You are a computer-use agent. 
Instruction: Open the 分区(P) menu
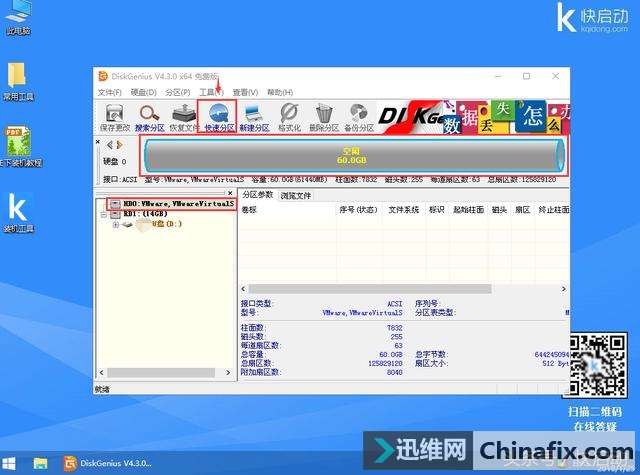coord(178,92)
